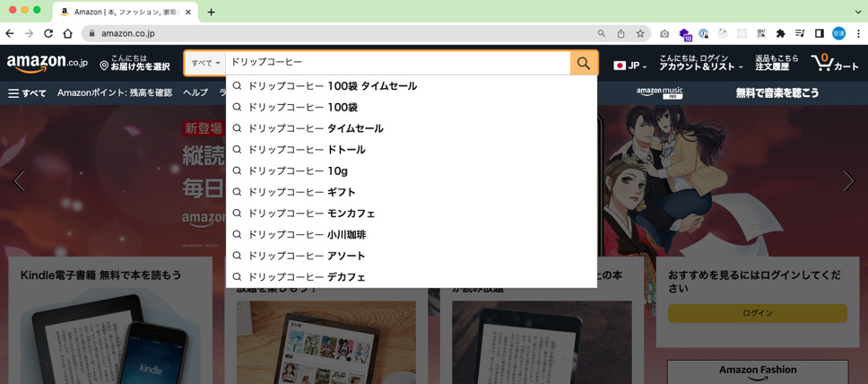
Task: Advance carousel with right arrow
Action: 848,181
